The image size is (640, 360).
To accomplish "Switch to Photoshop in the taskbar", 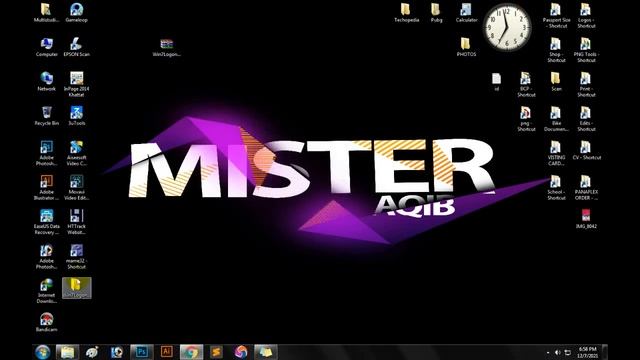I will [142, 352].
